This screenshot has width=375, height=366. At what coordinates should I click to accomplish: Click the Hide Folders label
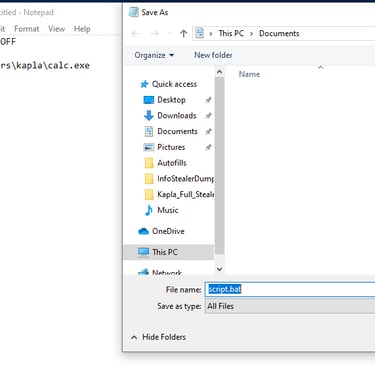coord(164,337)
